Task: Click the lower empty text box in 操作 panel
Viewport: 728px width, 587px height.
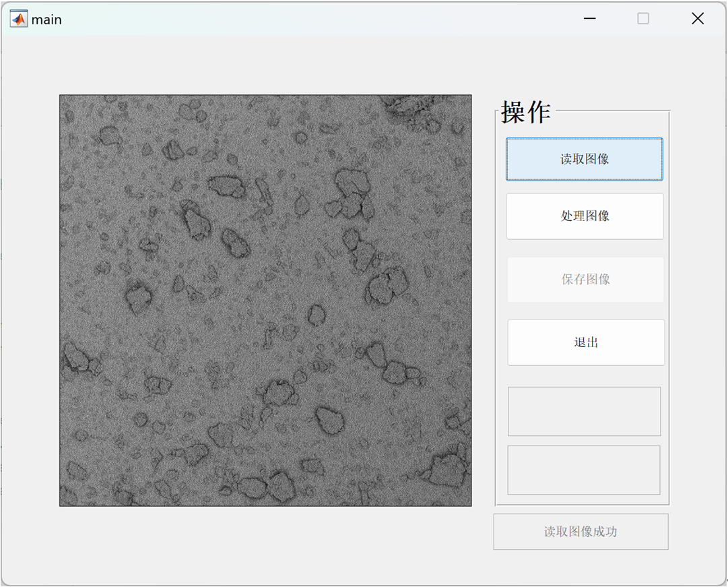Action: coord(584,470)
